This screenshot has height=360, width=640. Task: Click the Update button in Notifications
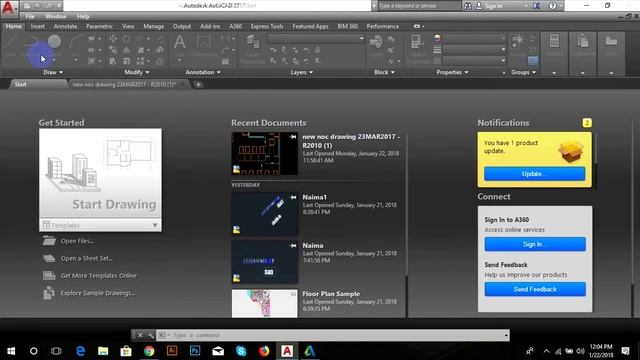pyautogui.click(x=534, y=174)
